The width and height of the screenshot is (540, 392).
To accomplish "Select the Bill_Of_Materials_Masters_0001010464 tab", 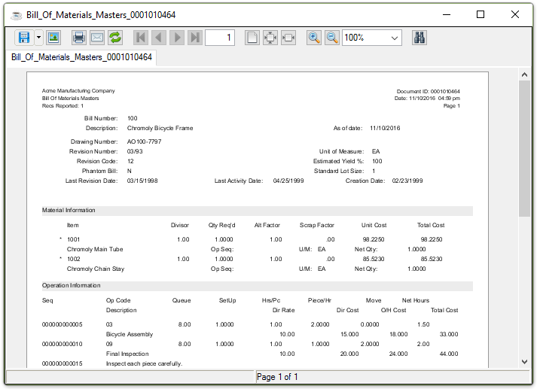I will (x=81, y=57).
